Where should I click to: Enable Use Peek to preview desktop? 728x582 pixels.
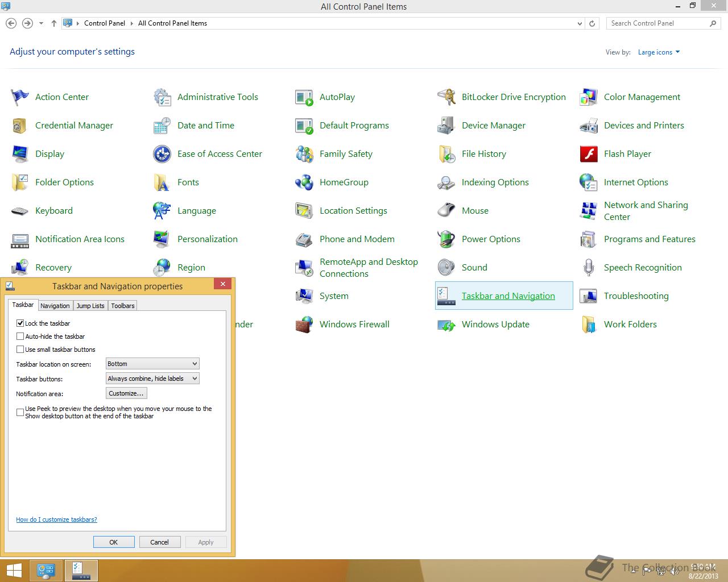20,412
